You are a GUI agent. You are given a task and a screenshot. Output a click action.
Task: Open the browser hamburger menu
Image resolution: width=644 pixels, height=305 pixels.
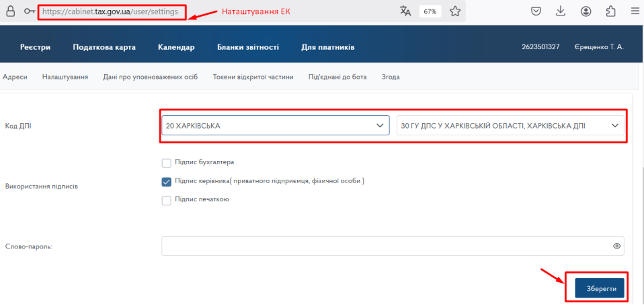(x=635, y=11)
